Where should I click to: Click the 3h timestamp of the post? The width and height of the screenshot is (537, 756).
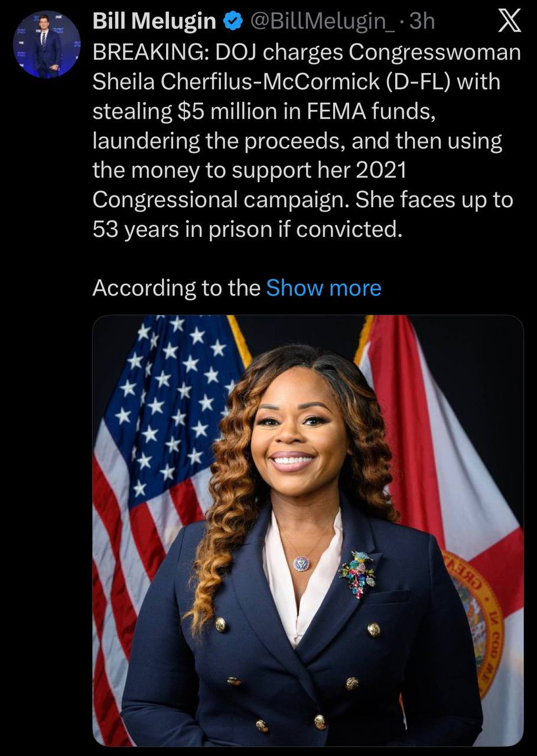click(422, 22)
